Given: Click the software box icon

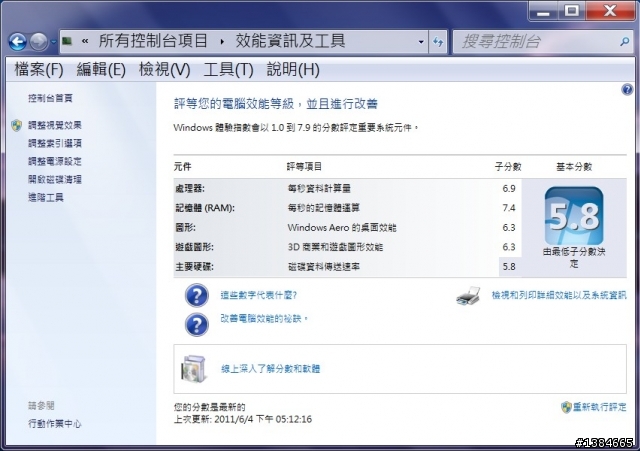Looking at the screenshot, I should pos(193,369).
